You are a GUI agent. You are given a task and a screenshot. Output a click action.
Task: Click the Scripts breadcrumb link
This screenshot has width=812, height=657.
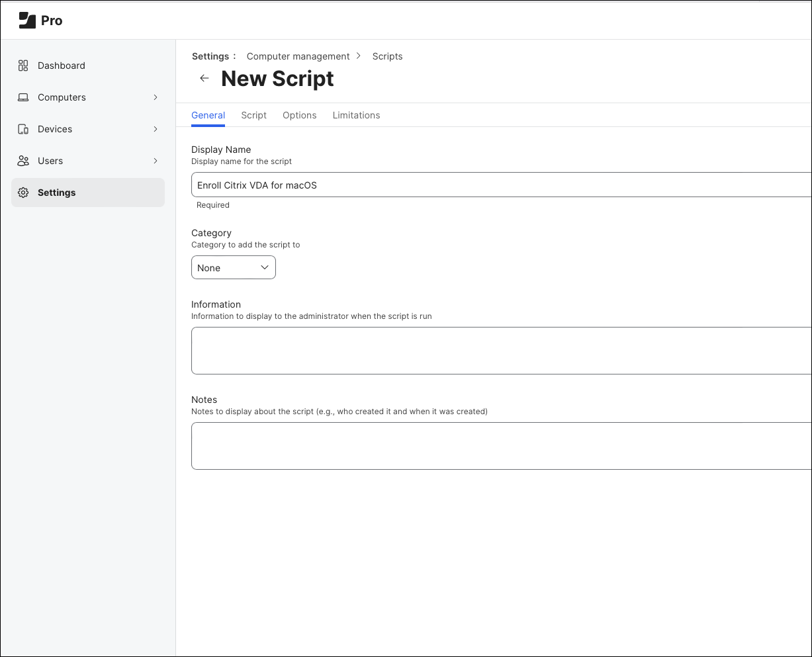click(x=387, y=56)
